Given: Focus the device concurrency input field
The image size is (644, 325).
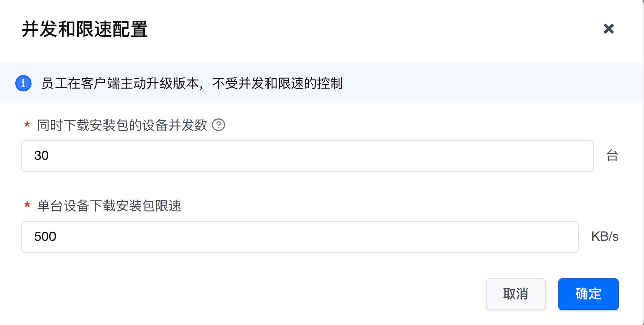Looking at the screenshot, I should point(307,156).
